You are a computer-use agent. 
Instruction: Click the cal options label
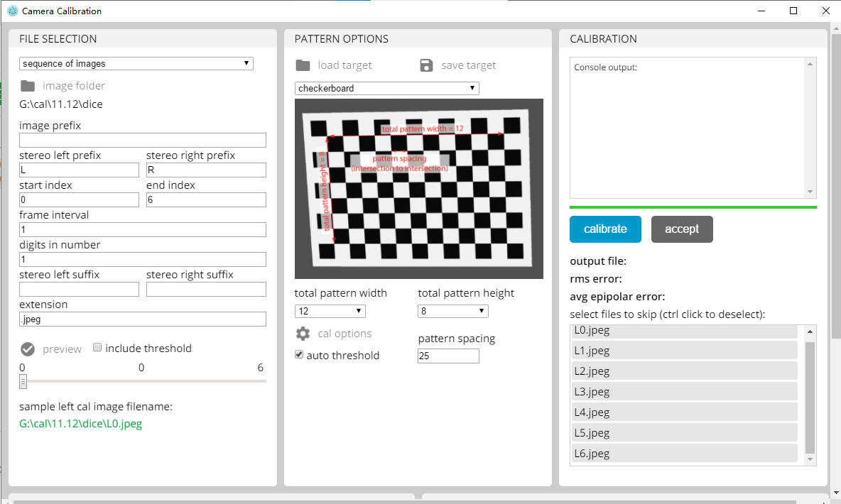pos(345,334)
